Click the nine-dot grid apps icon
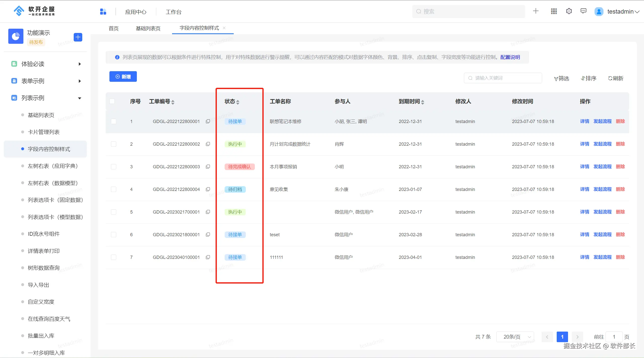 (x=554, y=11)
